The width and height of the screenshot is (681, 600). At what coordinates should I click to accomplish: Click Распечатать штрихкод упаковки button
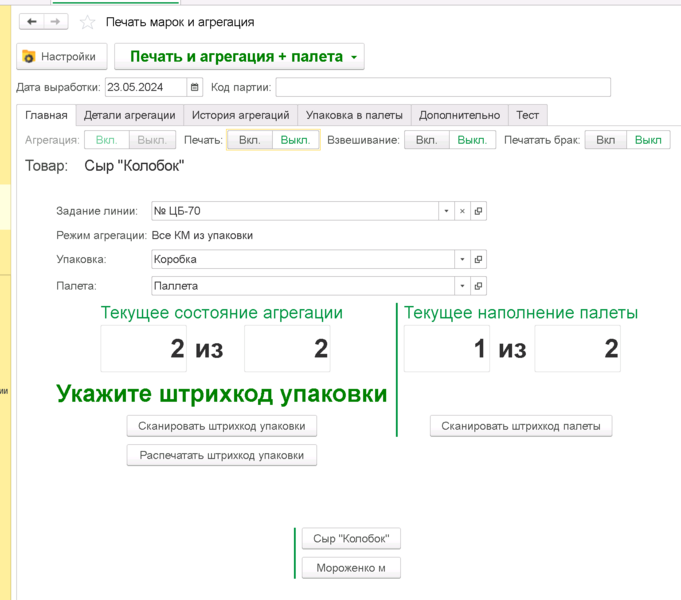[x=222, y=455]
